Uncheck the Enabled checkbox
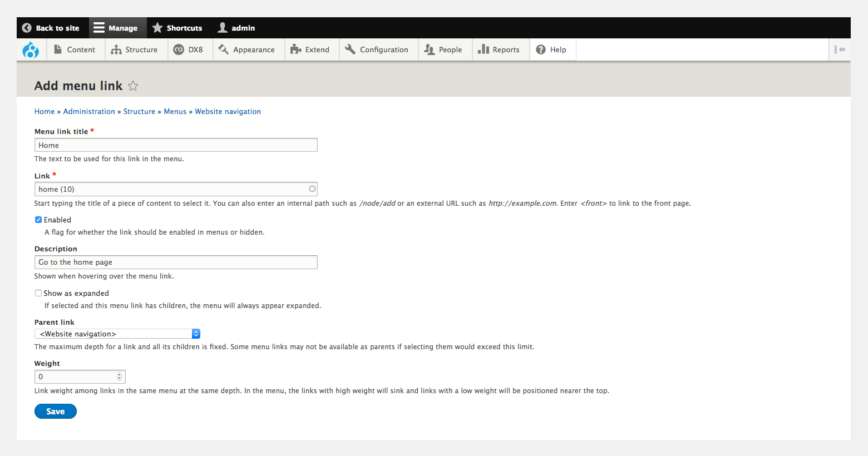The image size is (868, 456). tap(38, 220)
